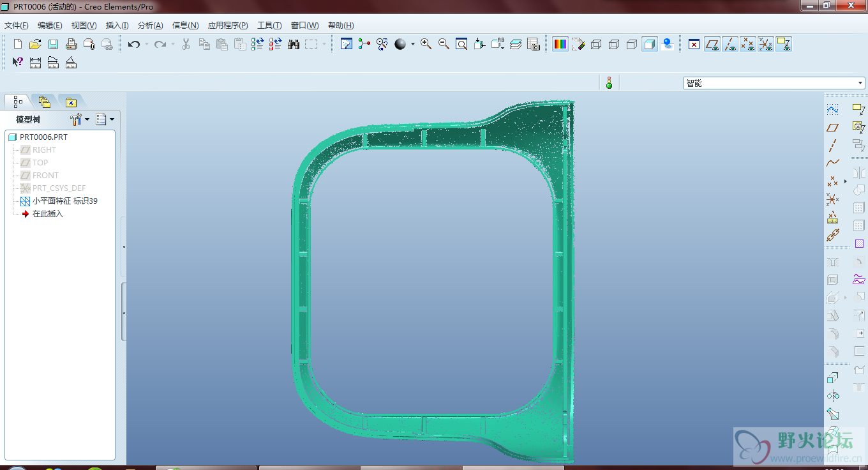
Task: Start the sketch tool in the right toolbar
Action: [832, 109]
